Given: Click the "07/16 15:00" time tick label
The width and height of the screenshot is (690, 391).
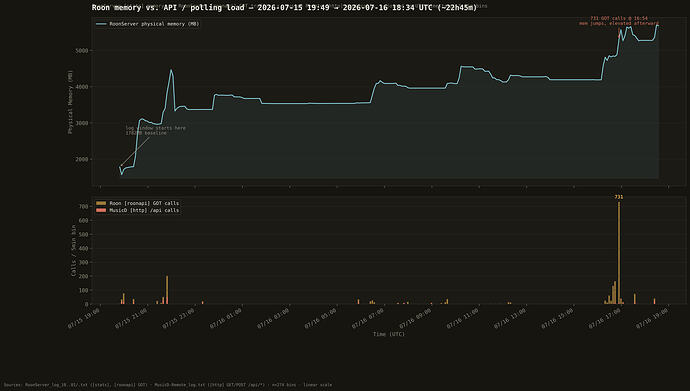Looking at the screenshot, I should 557,318.
